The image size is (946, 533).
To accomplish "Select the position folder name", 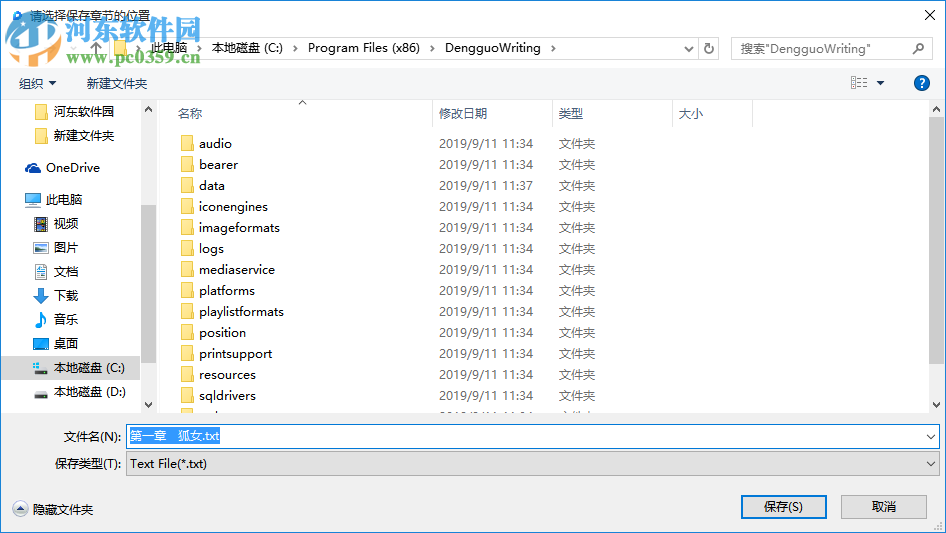I will pos(223,333).
